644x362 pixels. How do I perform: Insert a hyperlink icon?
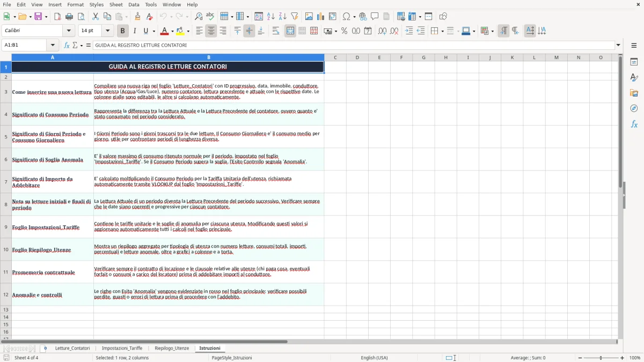pyautogui.click(x=363, y=17)
